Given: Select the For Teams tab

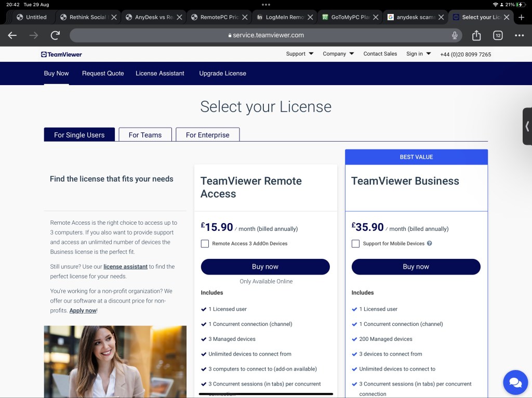Looking at the screenshot, I should click(x=145, y=135).
